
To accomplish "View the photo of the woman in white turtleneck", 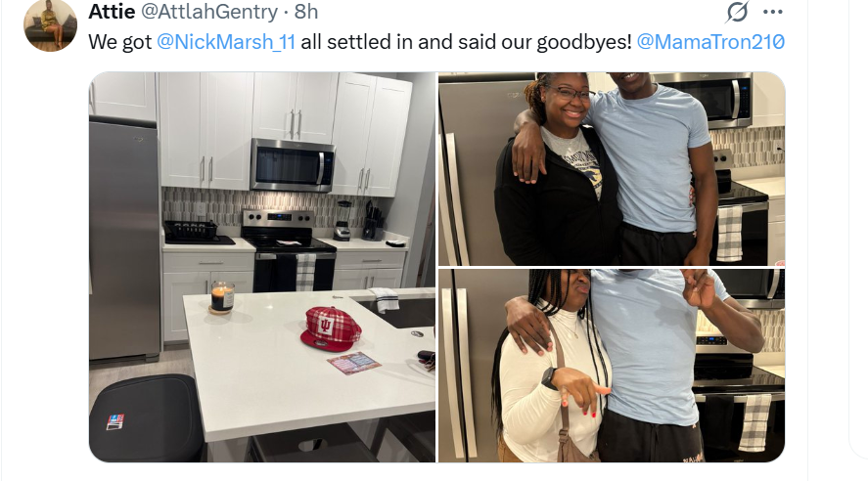I will 612,366.
